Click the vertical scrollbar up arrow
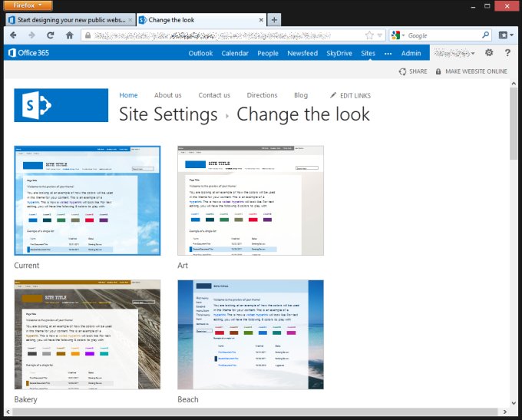Image resolution: width=522 pixels, height=420 pixels. (514, 83)
